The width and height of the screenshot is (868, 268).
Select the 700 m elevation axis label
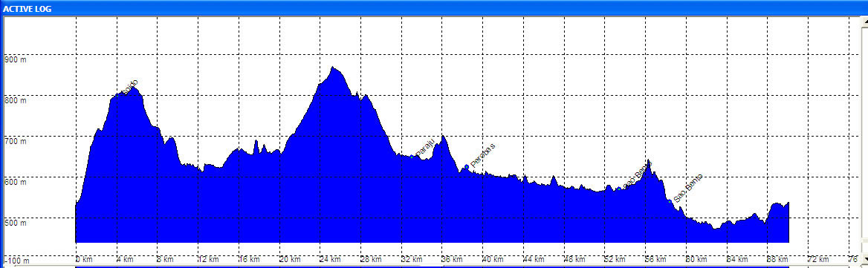pyautogui.click(x=16, y=142)
